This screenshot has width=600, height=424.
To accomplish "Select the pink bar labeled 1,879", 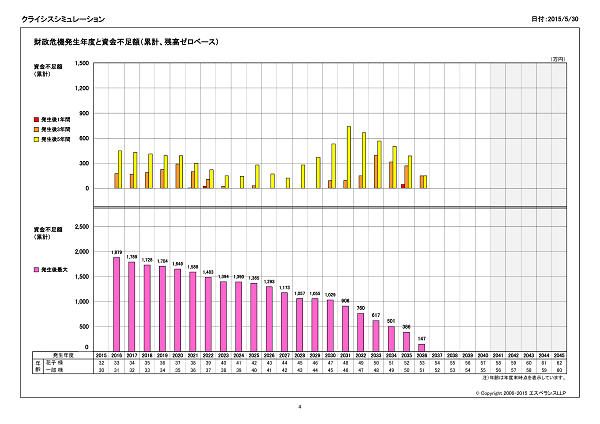I will [x=116, y=304].
